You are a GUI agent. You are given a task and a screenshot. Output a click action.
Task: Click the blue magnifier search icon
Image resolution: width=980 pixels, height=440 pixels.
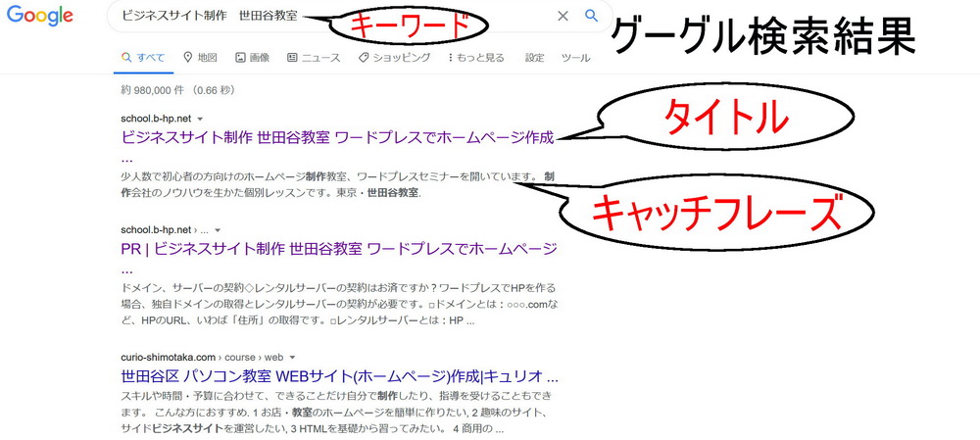[591, 16]
